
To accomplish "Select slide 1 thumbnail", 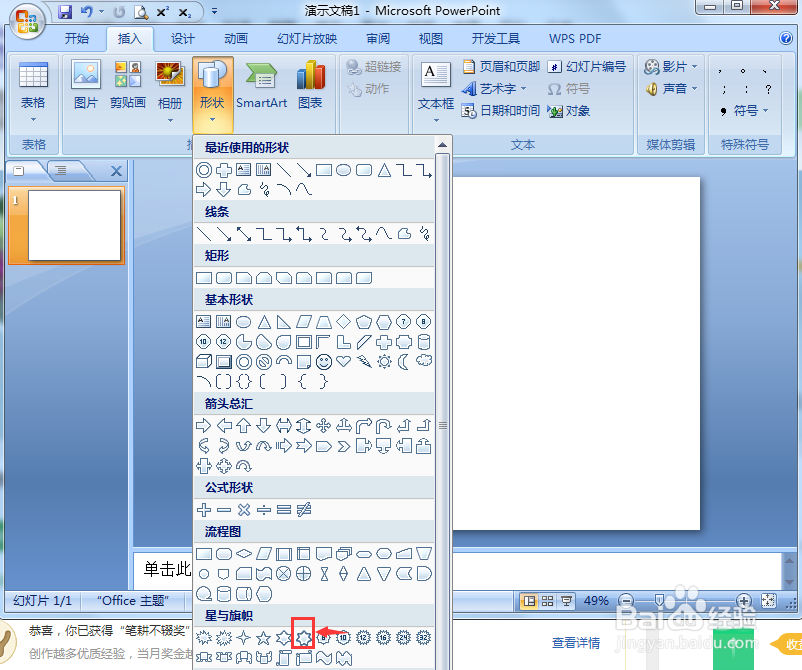I will 74,226.
